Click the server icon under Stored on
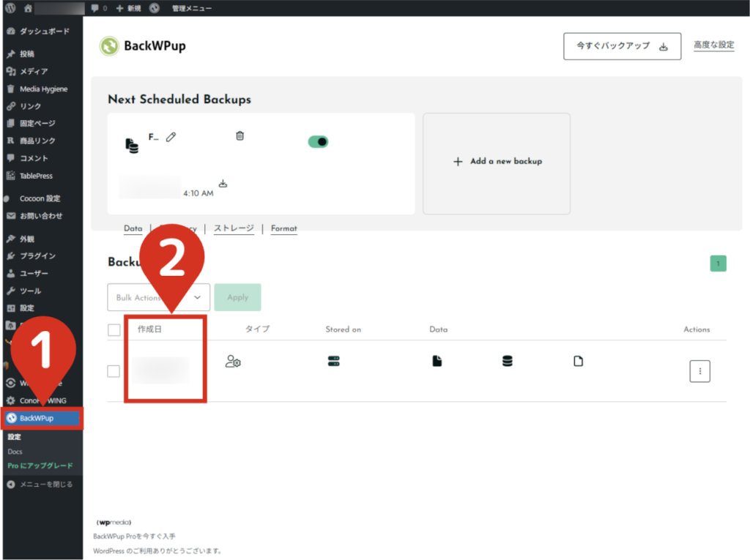Viewport: 750px width, 560px height. (333, 361)
